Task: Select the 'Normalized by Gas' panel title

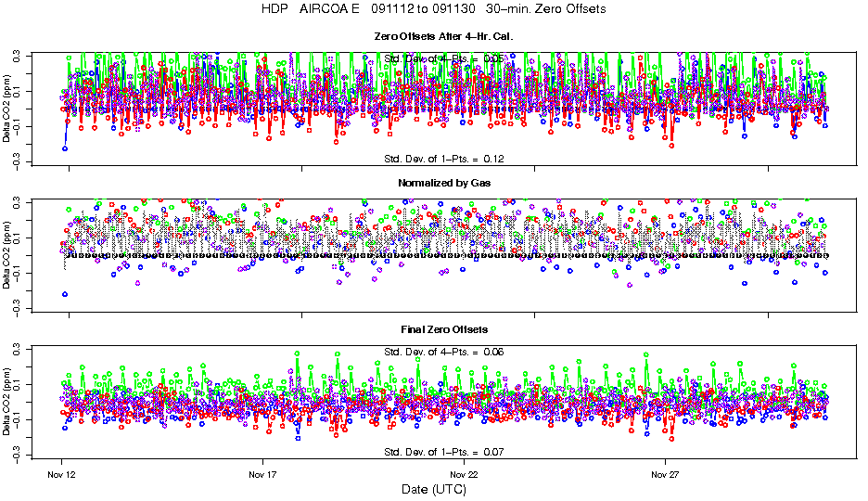Action: 444,184
